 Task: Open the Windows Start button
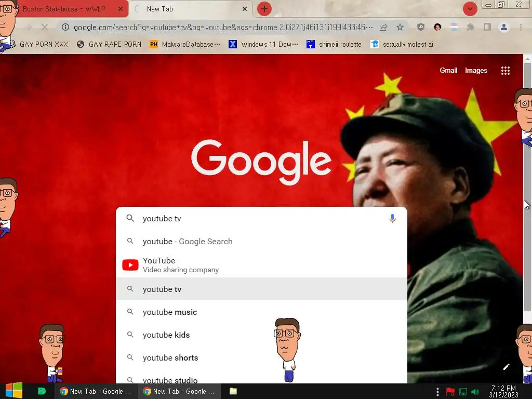click(14, 391)
